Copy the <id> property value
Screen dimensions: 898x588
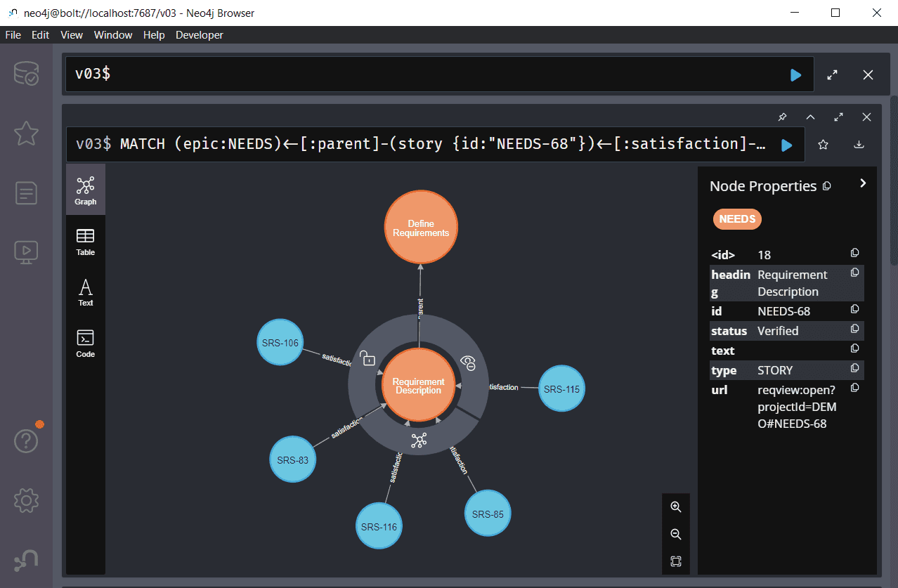tap(855, 253)
